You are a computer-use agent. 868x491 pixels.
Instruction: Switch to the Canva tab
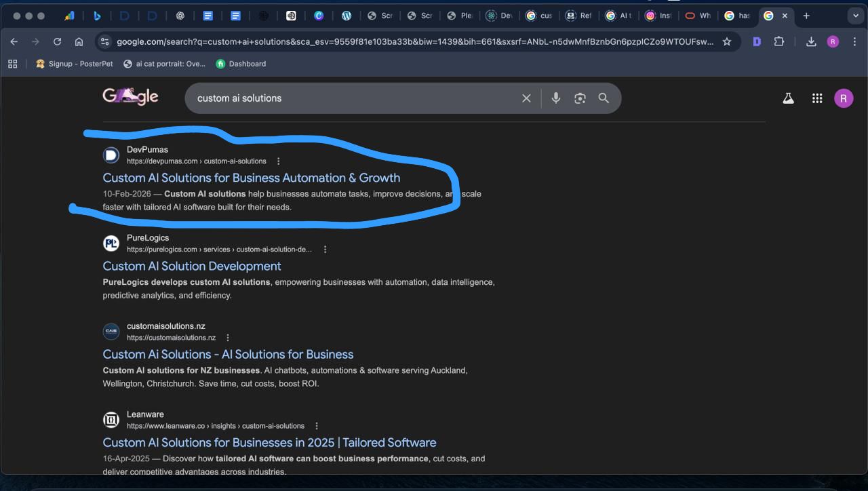[x=319, y=16]
